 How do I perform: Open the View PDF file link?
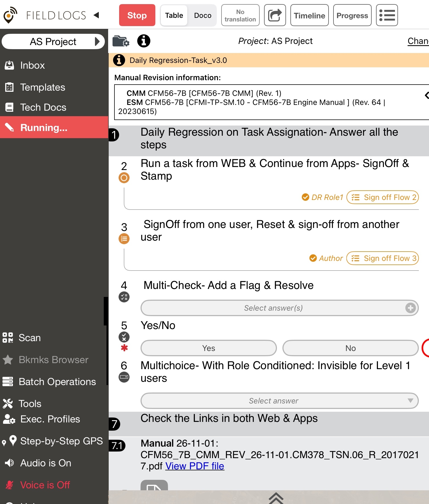[195, 466]
